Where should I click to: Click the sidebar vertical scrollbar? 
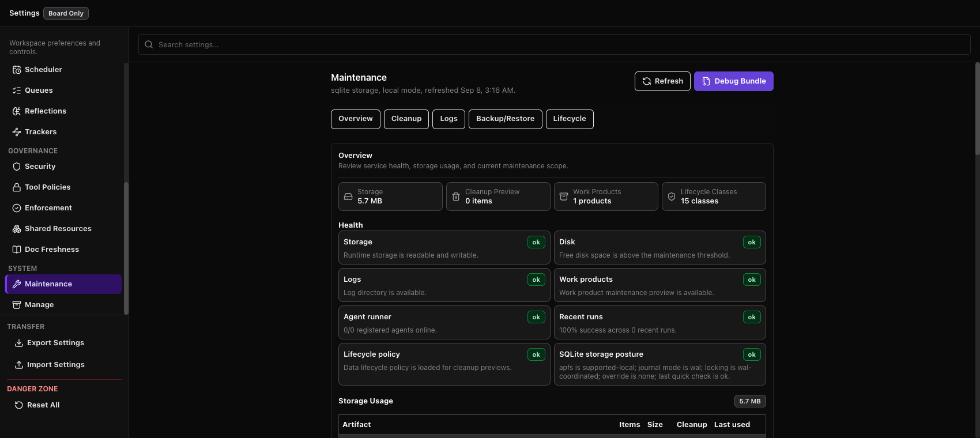coord(126,248)
